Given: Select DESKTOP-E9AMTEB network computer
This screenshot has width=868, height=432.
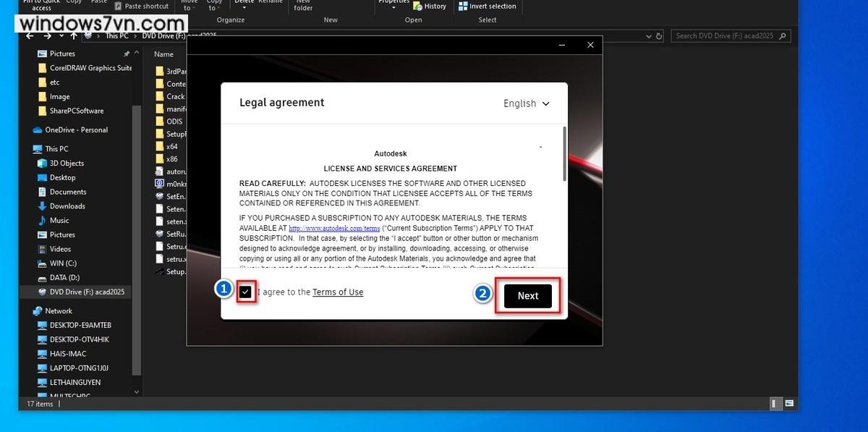Looking at the screenshot, I should (x=79, y=326).
